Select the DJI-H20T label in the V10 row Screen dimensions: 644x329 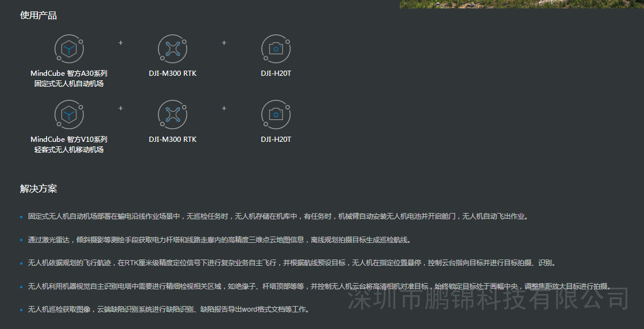click(x=276, y=140)
